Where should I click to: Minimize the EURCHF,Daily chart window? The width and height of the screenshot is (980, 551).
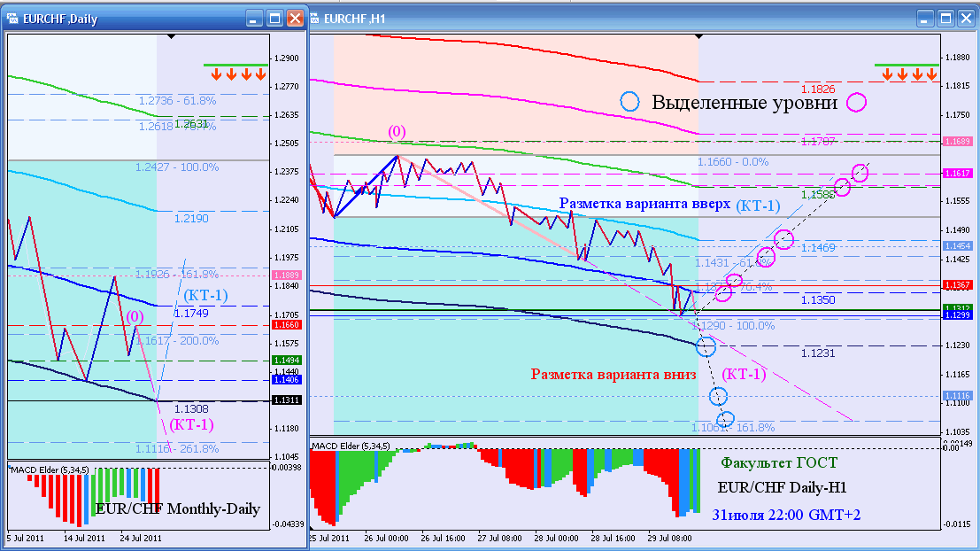pos(254,19)
